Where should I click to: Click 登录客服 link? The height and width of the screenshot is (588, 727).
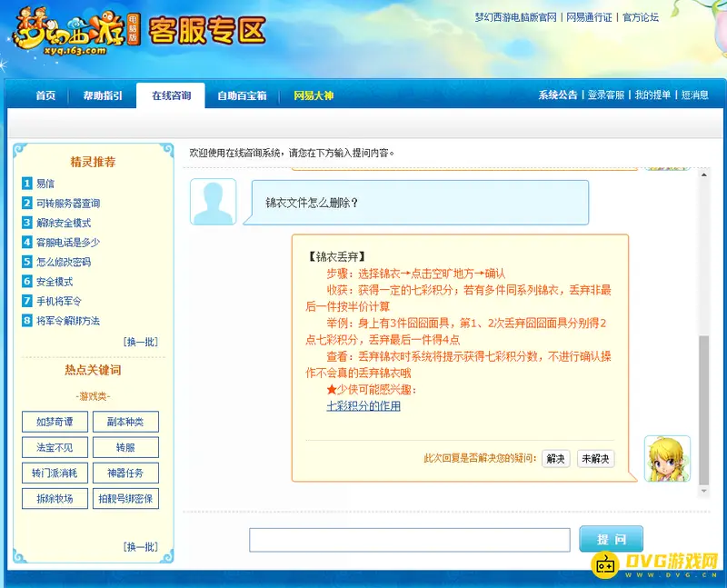pos(606,95)
